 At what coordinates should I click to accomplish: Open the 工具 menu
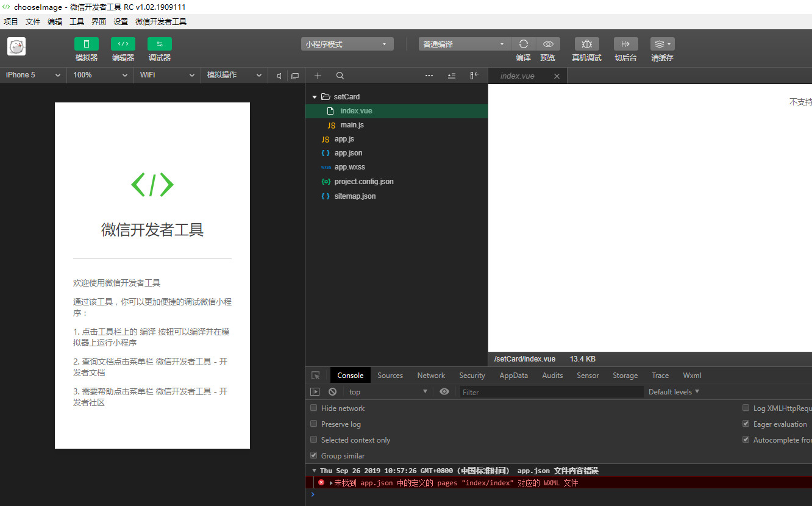[x=77, y=21]
